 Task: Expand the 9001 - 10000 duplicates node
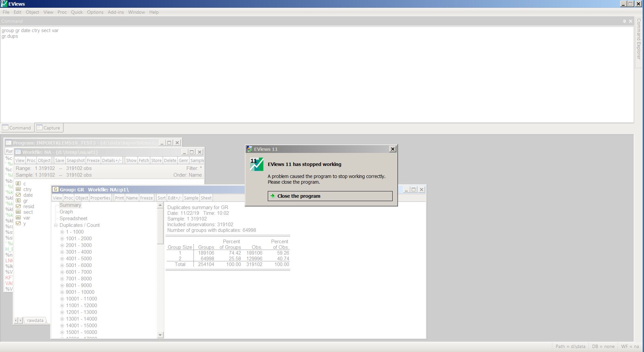[x=62, y=292]
